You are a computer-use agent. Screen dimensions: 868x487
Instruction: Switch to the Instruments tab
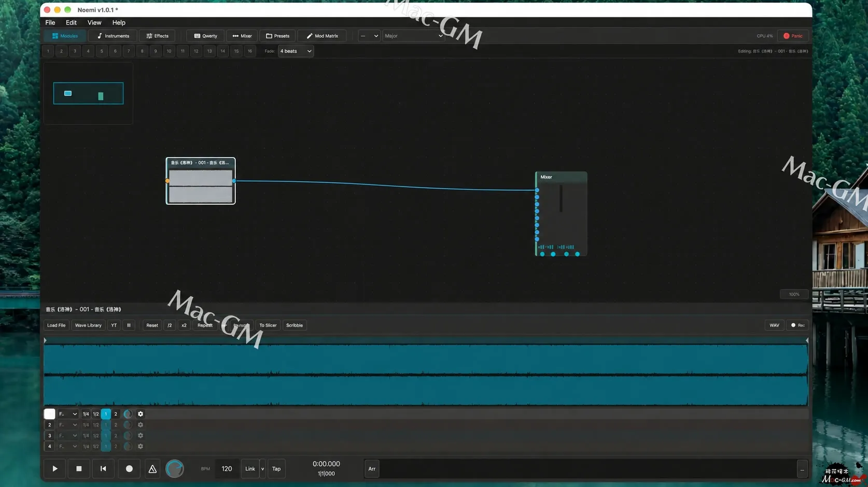[113, 36]
